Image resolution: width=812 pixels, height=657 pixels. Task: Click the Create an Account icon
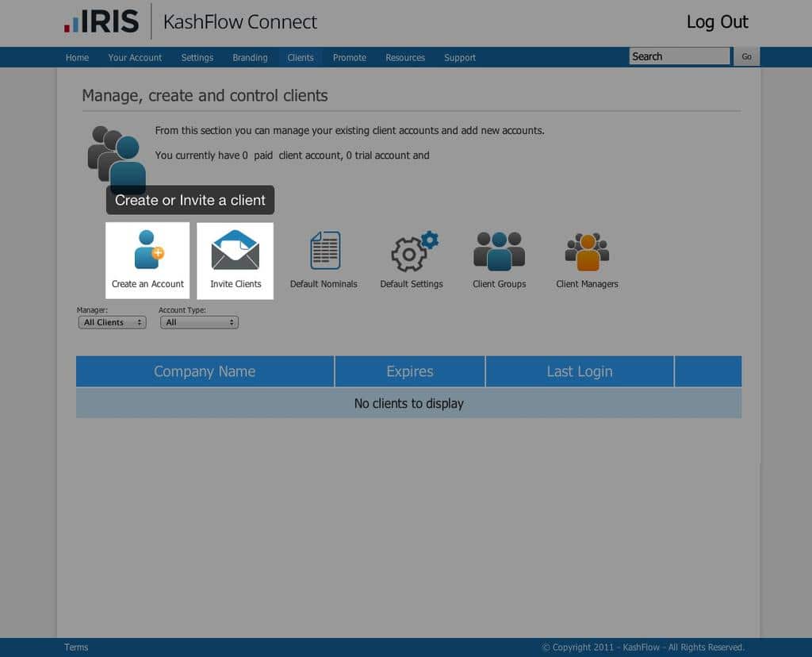pyautogui.click(x=147, y=251)
